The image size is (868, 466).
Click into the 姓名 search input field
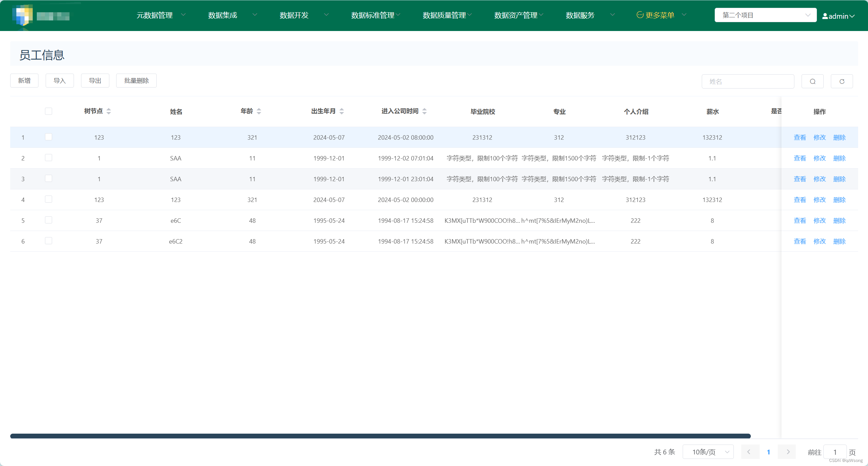click(x=748, y=81)
